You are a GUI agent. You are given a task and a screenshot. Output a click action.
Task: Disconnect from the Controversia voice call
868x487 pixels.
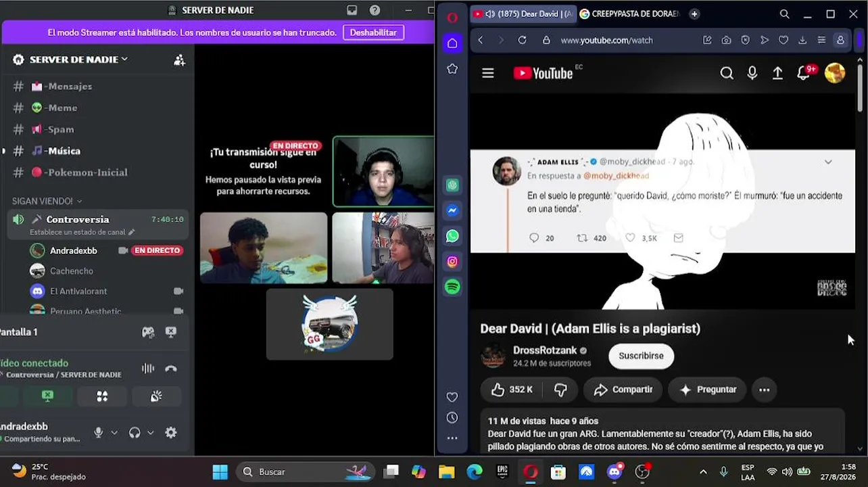171,369
